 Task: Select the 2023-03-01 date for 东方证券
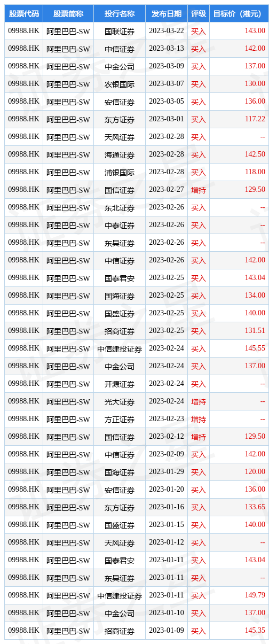(x=167, y=119)
